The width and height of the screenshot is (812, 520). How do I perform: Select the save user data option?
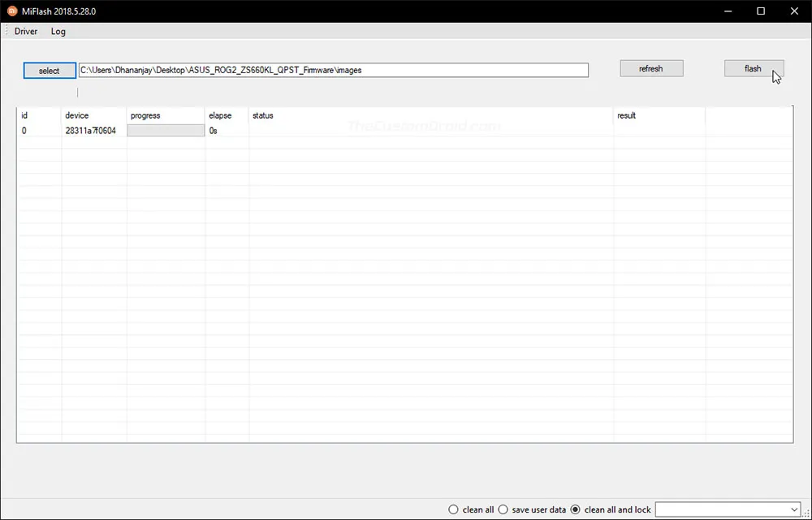point(503,509)
